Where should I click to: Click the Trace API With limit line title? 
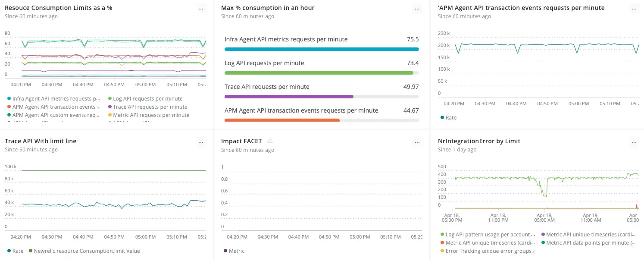[41, 141]
